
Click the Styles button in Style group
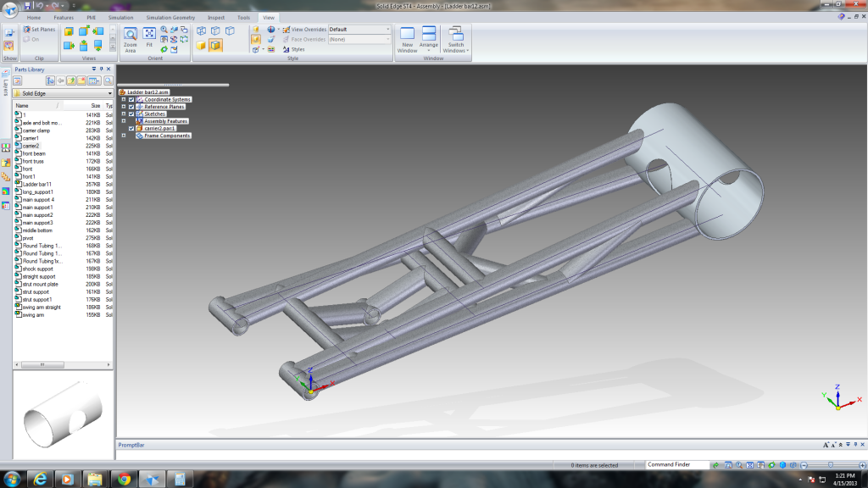(x=292, y=49)
